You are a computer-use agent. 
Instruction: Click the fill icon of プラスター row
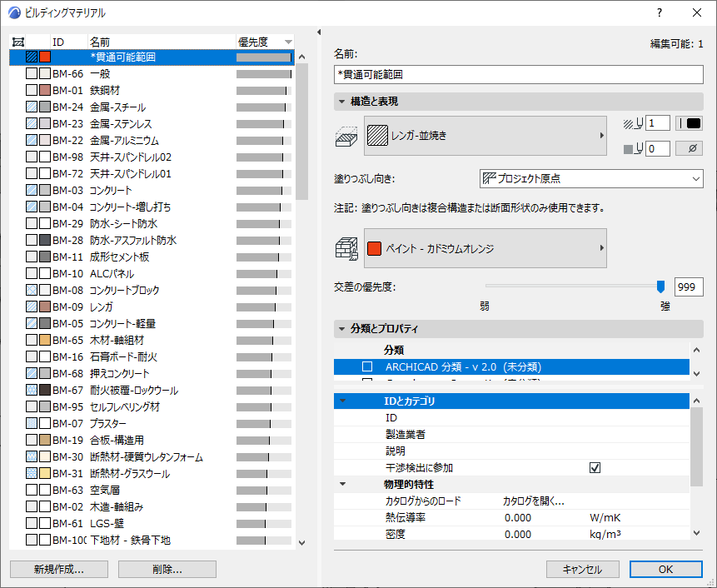(x=32, y=423)
